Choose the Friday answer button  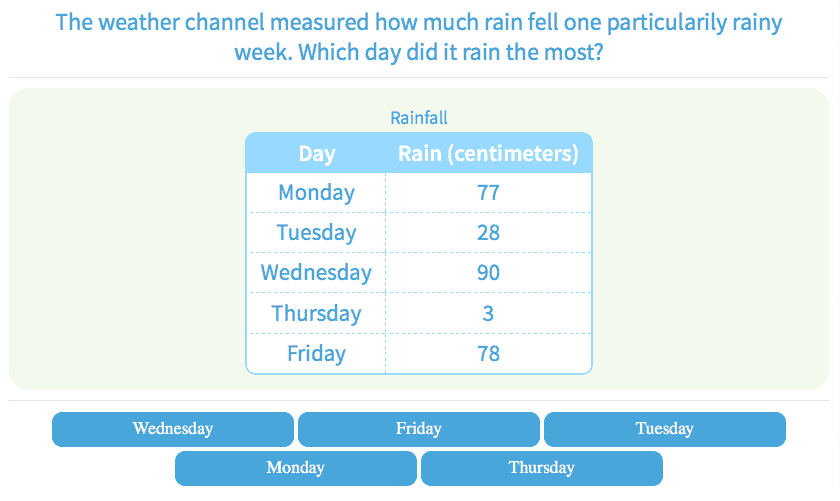coord(418,429)
